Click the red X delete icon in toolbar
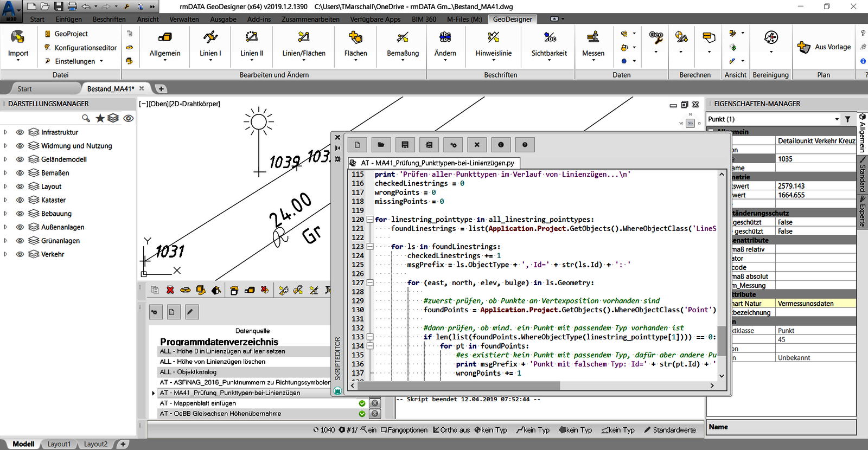868x450 pixels. [170, 290]
